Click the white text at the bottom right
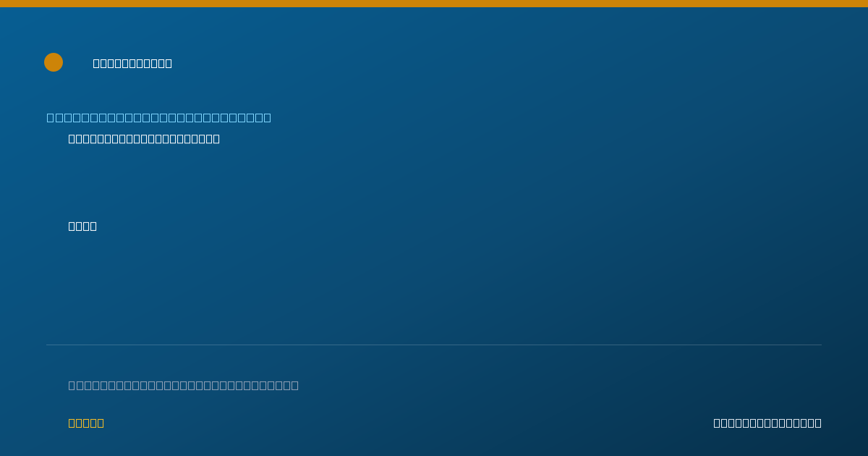Image resolution: width=868 pixels, height=456 pixels. click(767, 423)
